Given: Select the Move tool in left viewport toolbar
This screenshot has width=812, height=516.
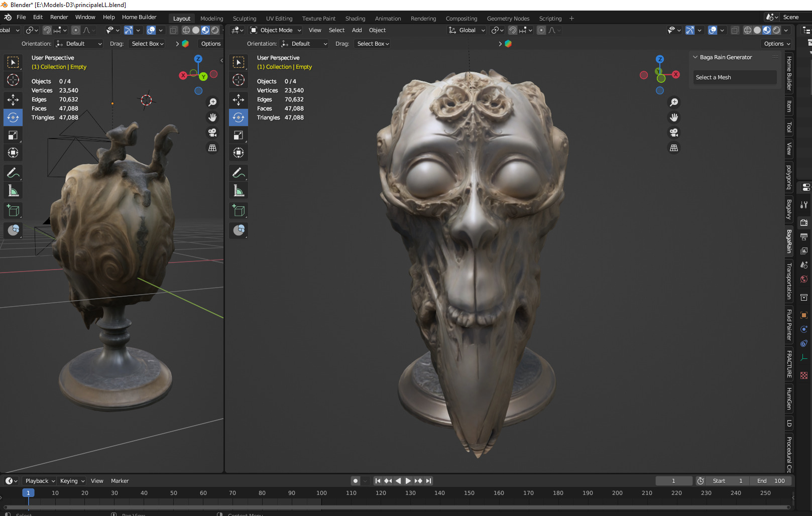Looking at the screenshot, I should (x=13, y=100).
